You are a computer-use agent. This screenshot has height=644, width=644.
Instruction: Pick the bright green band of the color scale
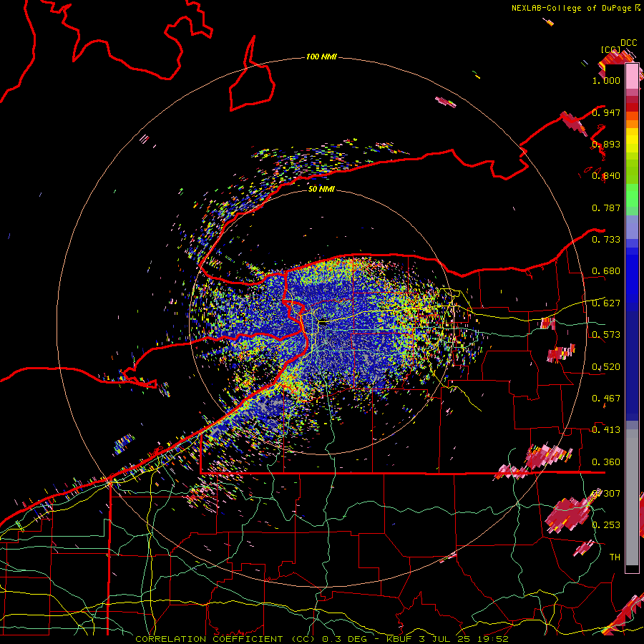click(632, 195)
